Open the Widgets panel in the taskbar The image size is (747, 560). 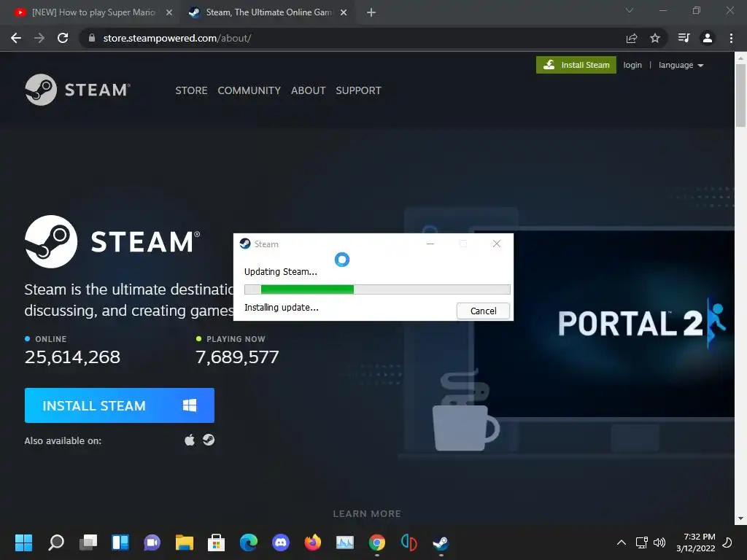(x=120, y=542)
